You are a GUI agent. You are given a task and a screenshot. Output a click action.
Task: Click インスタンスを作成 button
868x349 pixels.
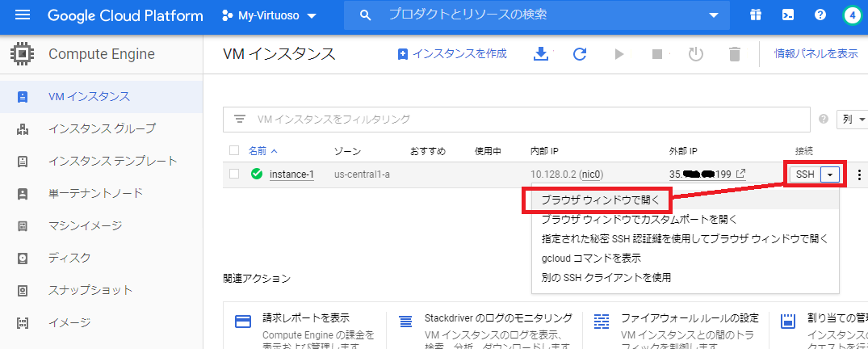[452, 54]
